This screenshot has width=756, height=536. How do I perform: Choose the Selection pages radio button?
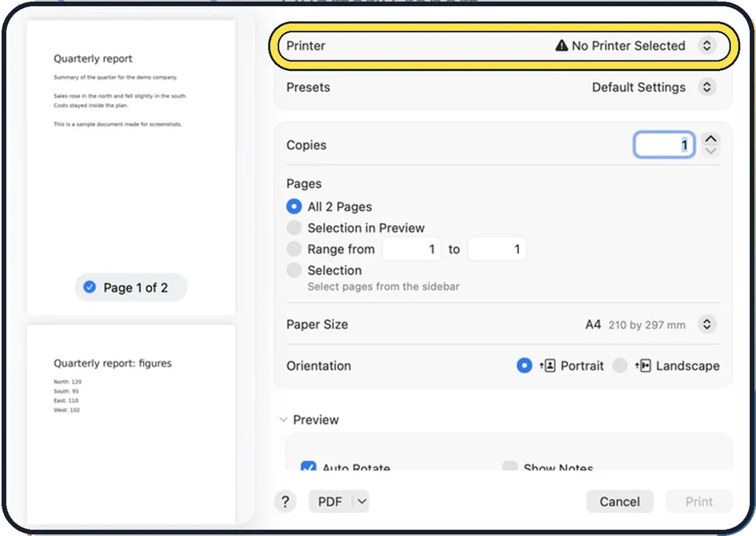tap(294, 270)
